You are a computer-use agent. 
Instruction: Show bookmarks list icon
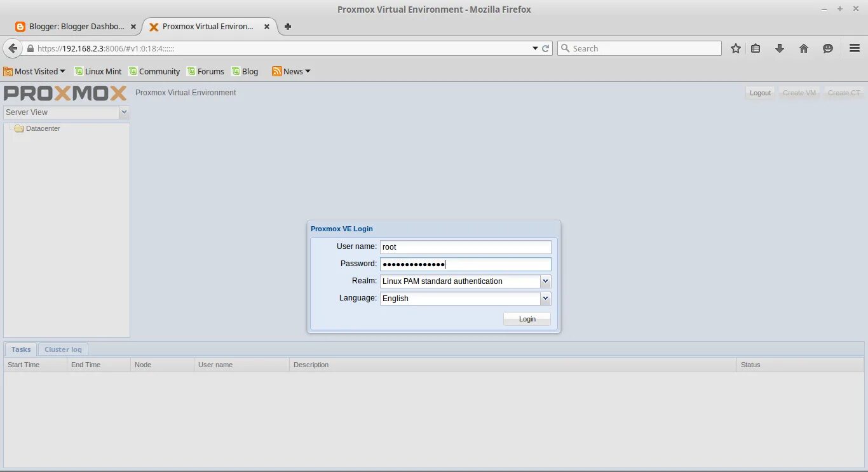point(756,48)
